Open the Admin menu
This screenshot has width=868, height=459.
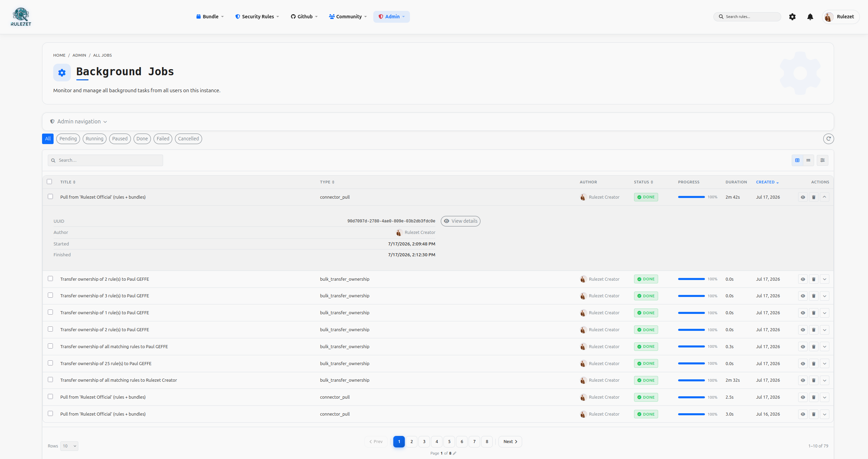pos(391,17)
